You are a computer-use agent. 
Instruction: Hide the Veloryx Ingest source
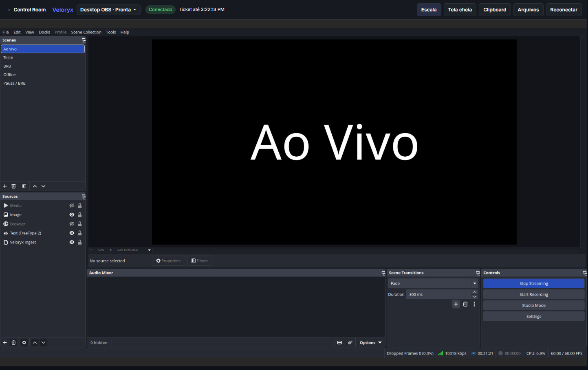point(72,242)
